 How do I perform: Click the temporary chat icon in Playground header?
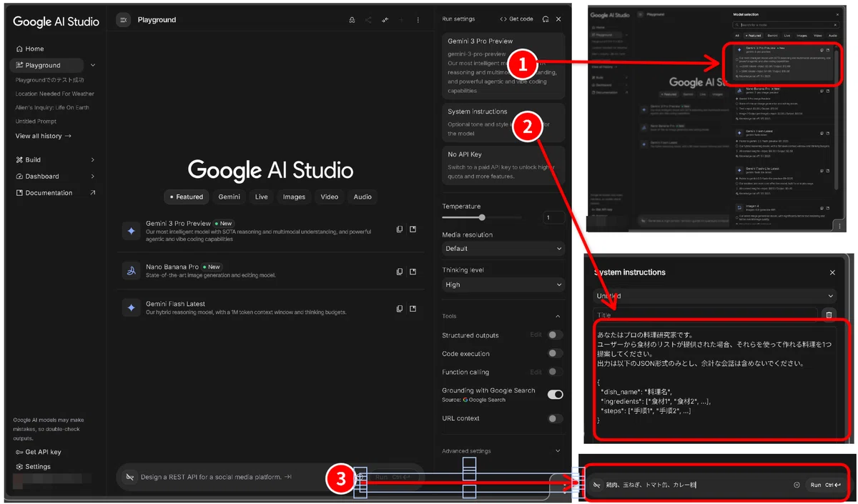(x=352, y=20)
